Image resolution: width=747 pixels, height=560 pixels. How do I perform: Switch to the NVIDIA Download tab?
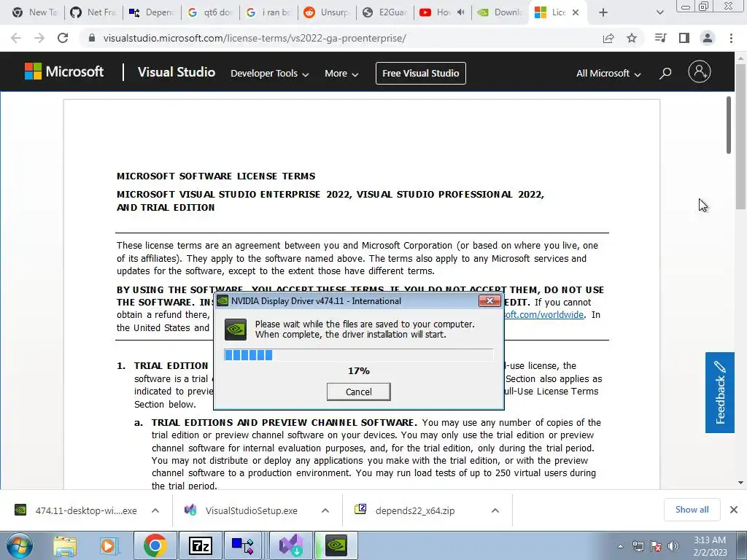tap(502, 13)
